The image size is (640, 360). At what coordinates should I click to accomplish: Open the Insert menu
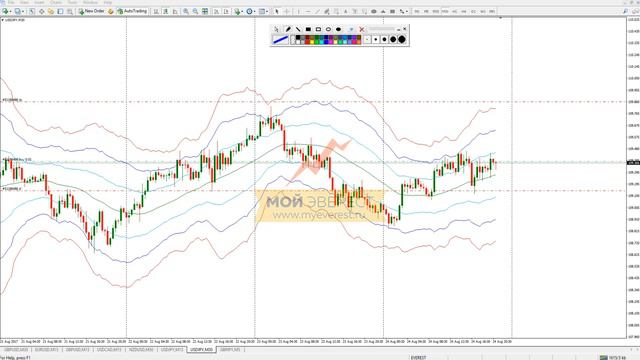tap(39, 2)
